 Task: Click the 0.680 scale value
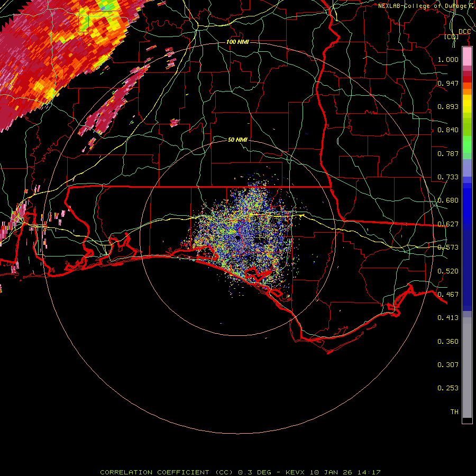pyautogui.click(x=448, y=200)
